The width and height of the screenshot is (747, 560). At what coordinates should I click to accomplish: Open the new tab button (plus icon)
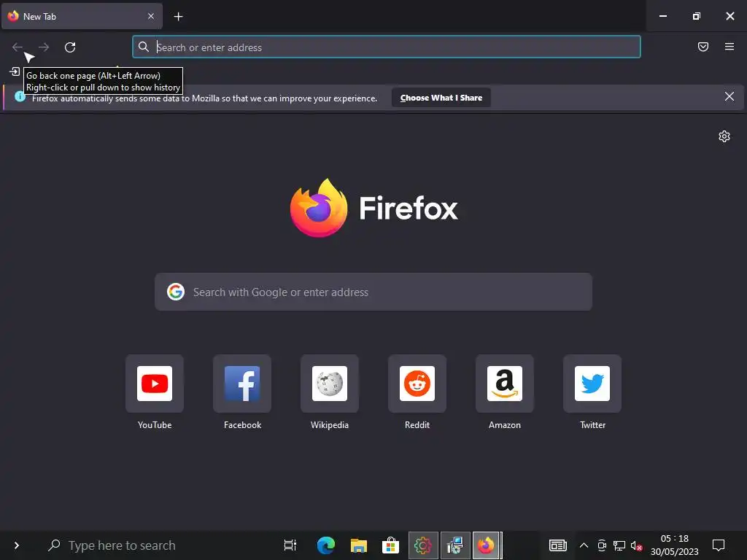pyautogui.click(x=178, y=17)
